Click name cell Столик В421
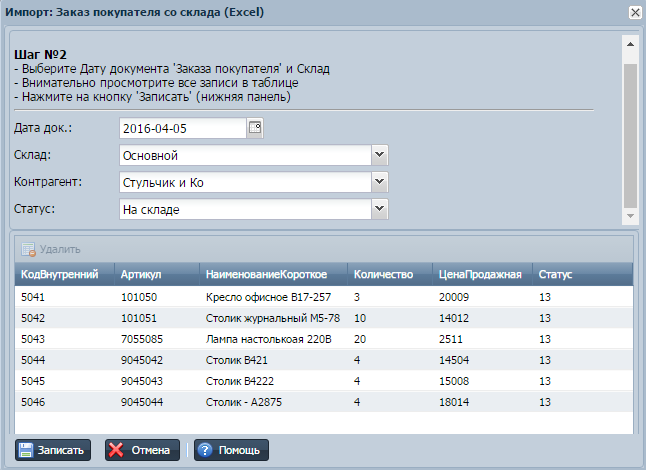This screenshot has height=470, width=646. tap(274, 360)
